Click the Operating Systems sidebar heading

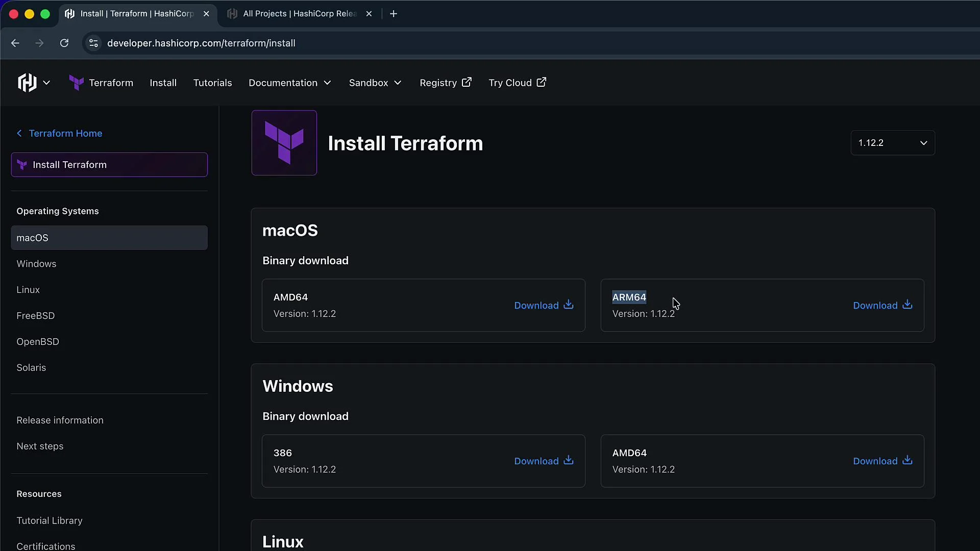click(x=58, y=211)
